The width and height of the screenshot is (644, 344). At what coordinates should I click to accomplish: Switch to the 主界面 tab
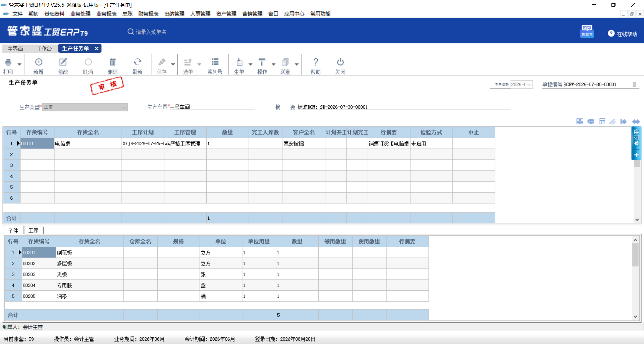pos(15,49)
